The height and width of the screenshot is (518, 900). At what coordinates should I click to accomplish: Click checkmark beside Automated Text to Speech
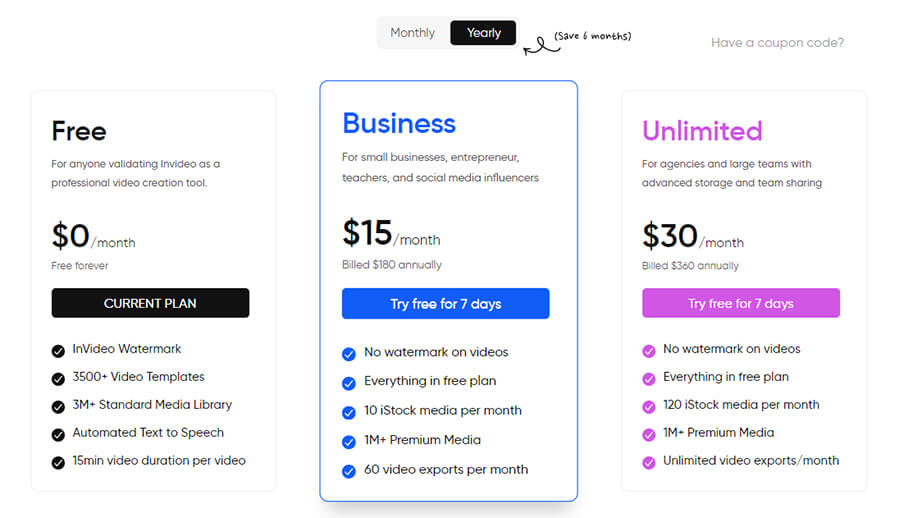[x=58, y=434]
